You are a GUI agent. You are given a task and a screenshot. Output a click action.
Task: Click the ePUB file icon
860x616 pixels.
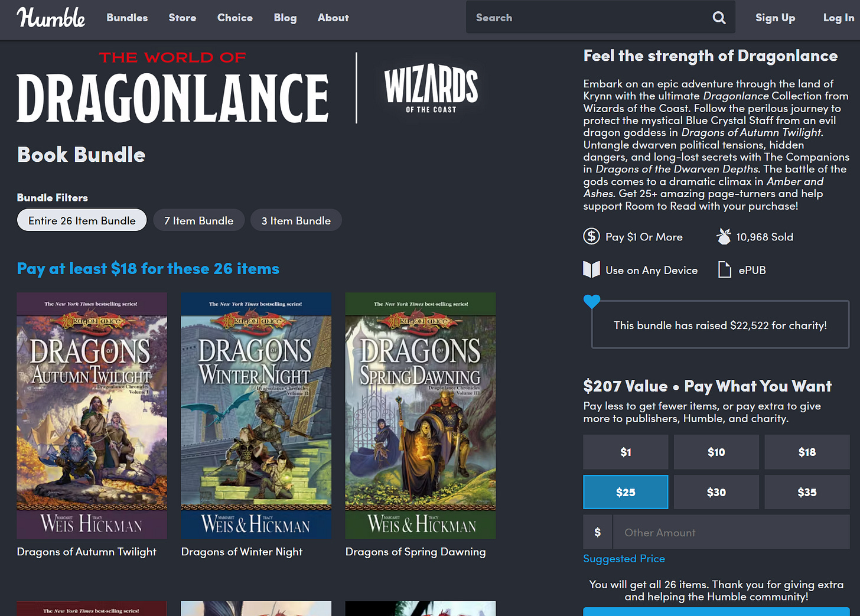point(724,270)
